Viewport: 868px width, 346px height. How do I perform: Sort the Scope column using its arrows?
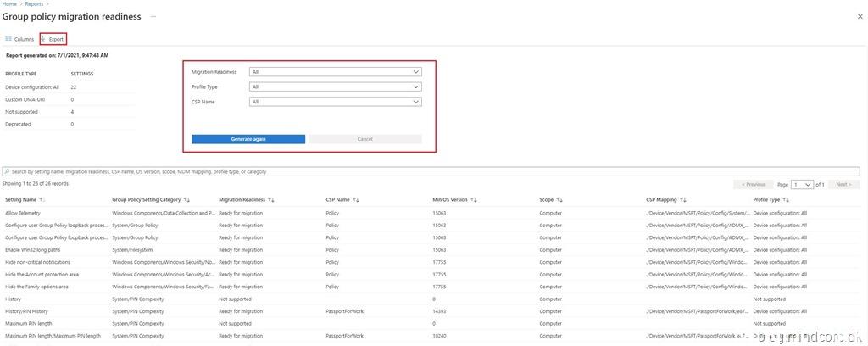click(560, 199)
